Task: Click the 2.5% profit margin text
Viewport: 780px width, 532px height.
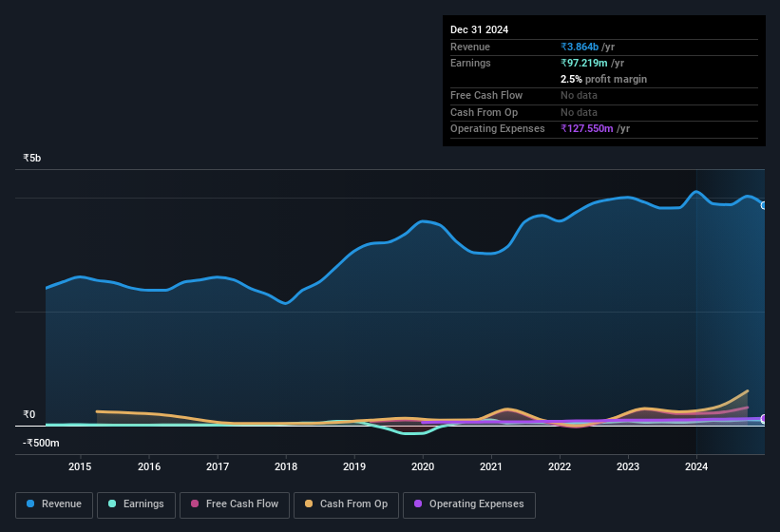Action: point(603,79)
